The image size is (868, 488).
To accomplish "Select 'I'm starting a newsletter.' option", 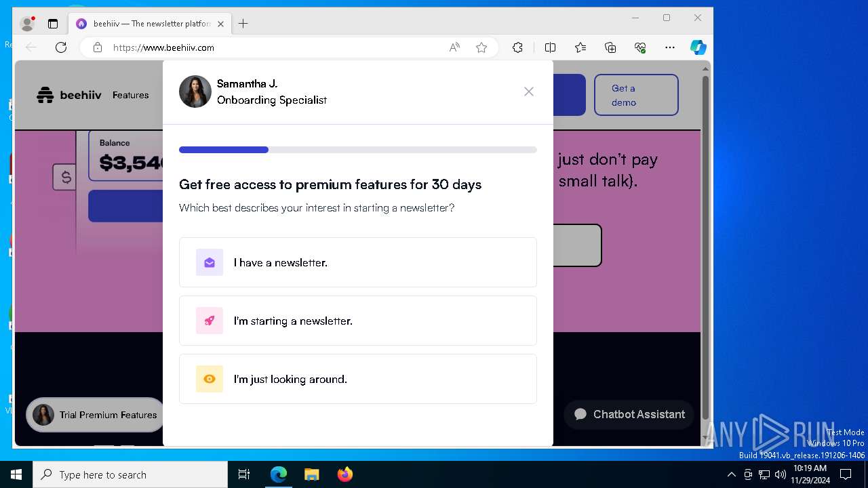I will (x=358, y=321).
